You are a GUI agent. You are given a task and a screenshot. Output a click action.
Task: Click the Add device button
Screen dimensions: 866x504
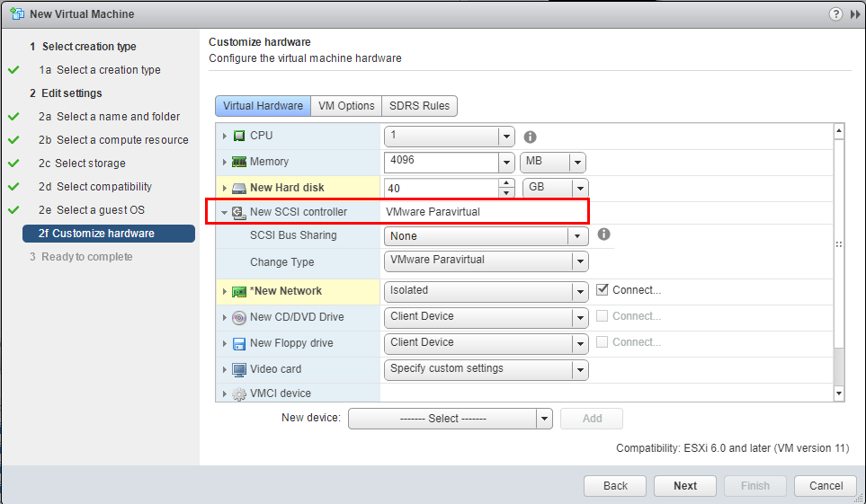592,419
